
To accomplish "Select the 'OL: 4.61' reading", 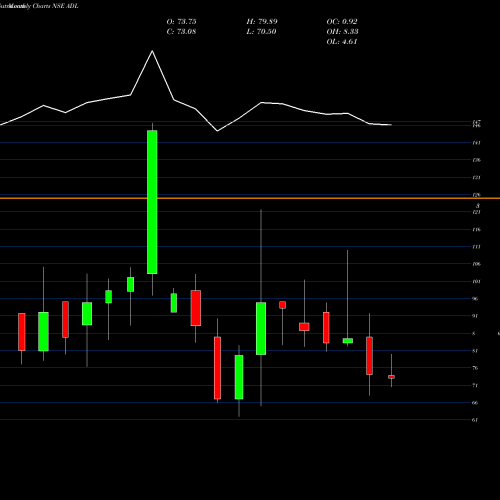I will point(342,42).
